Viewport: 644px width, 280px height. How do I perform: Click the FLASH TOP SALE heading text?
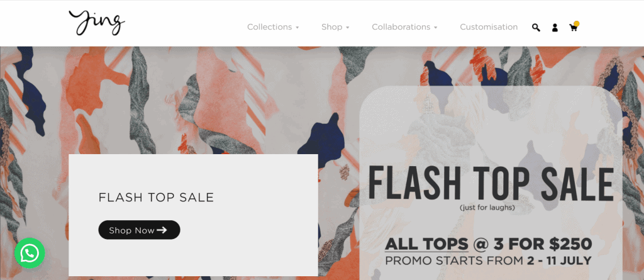156,198
